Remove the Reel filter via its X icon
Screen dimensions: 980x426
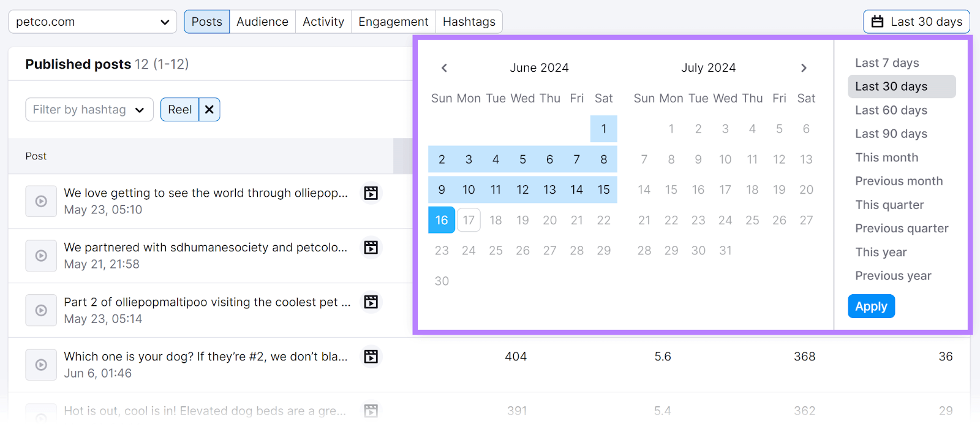208,109
